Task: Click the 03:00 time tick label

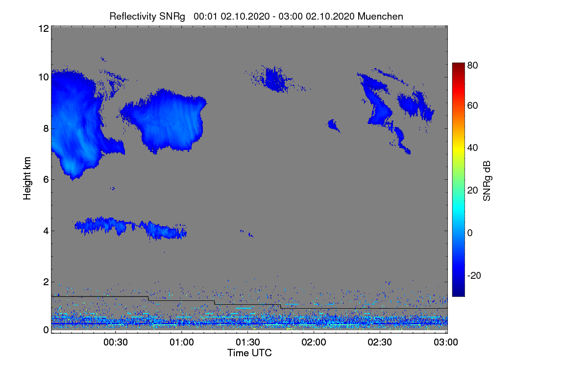Action: (x=446, y=342)
